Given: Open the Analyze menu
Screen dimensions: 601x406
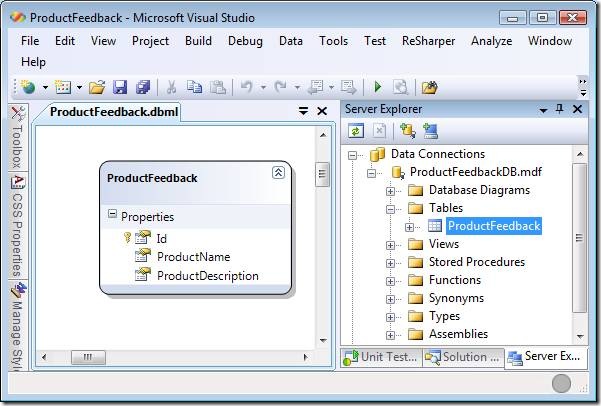Looking at the screenshot, I should click(x=491, y=41).
